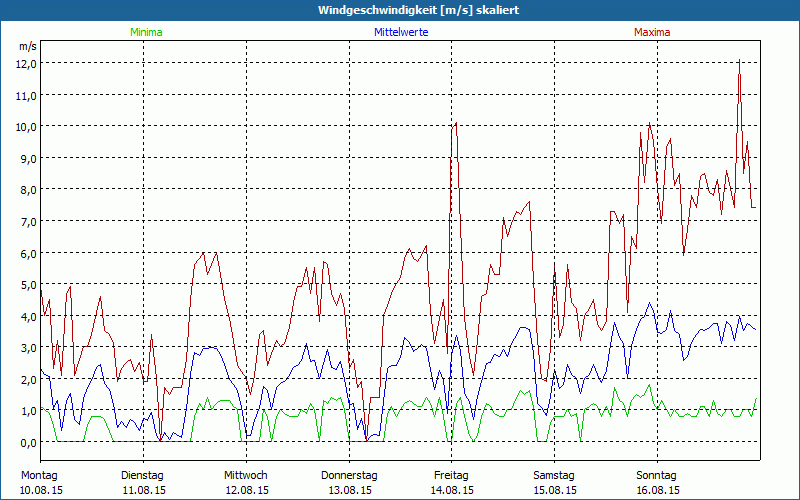
Task: Click the 7,0 y-axis value
Action: pyautogui.click(x=29, y=222)
